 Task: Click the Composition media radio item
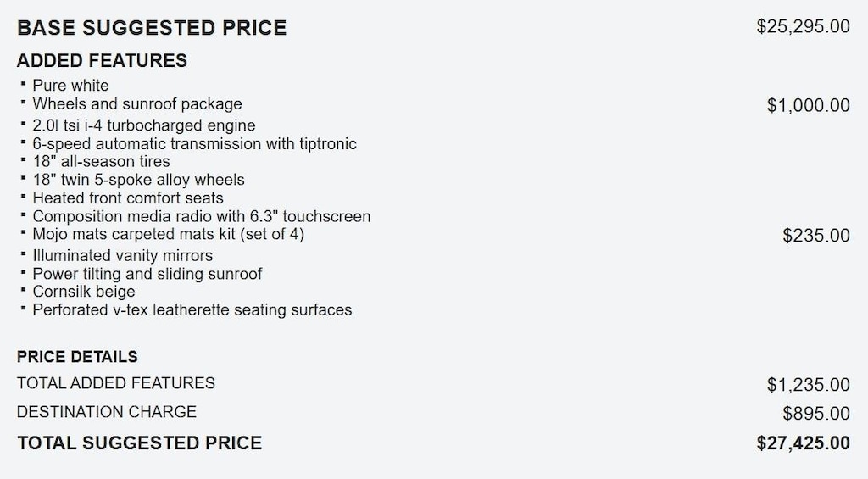click(x=201, y=216)
